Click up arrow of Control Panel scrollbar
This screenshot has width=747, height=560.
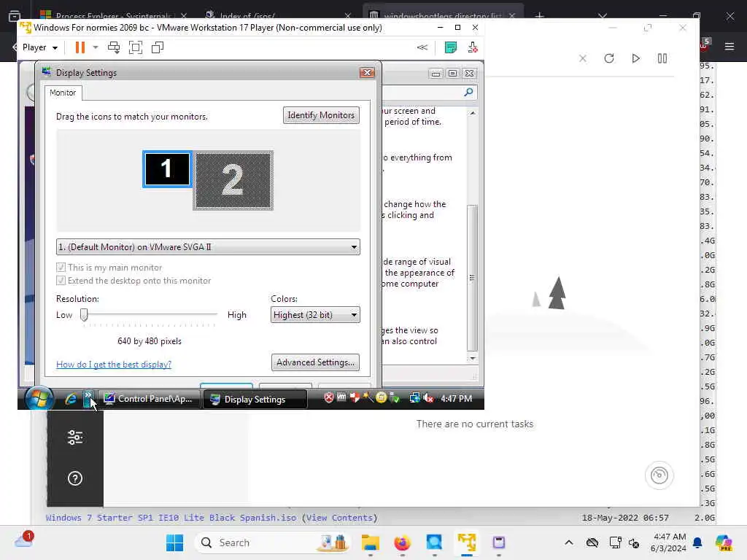pos(472,113)
